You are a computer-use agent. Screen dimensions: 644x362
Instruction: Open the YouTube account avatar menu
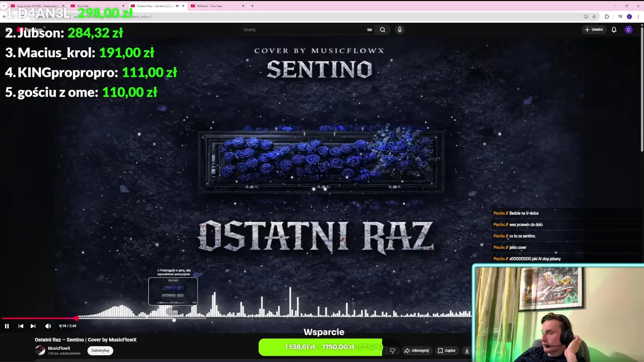point(628,30)
